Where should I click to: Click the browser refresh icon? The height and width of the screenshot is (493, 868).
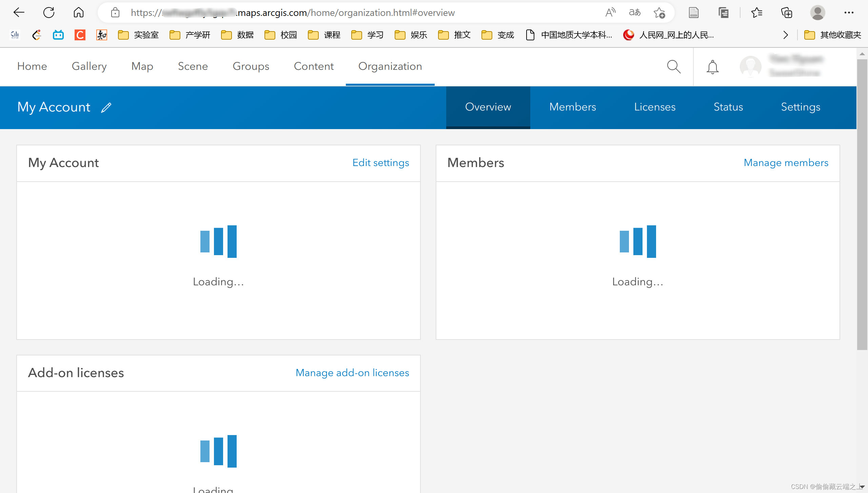click(49, 13)
